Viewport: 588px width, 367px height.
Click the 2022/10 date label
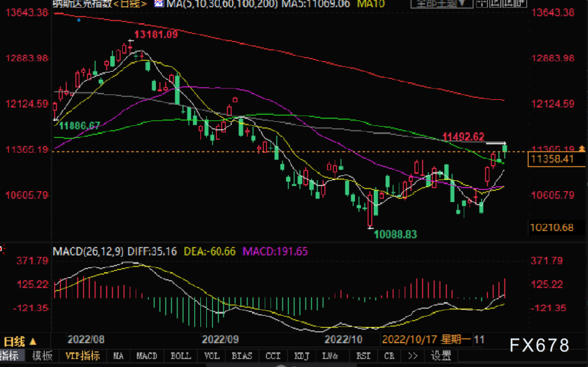coord(343,339)
